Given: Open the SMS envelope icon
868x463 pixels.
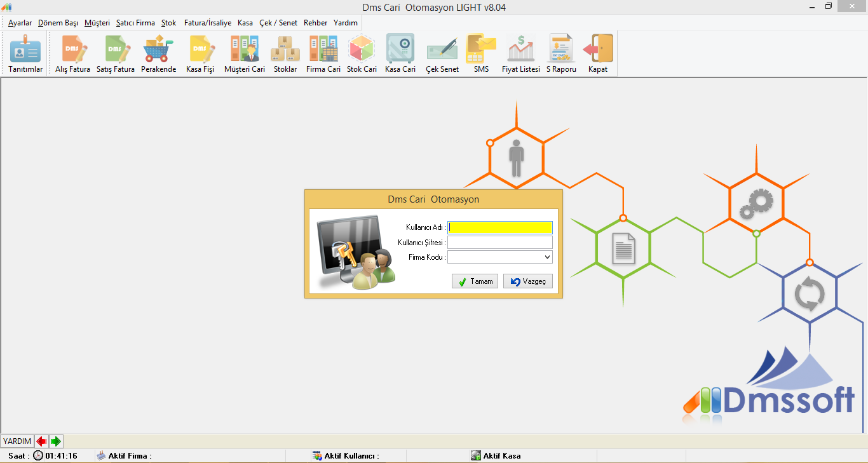Looking at the screenshot, I should (481, 53).
